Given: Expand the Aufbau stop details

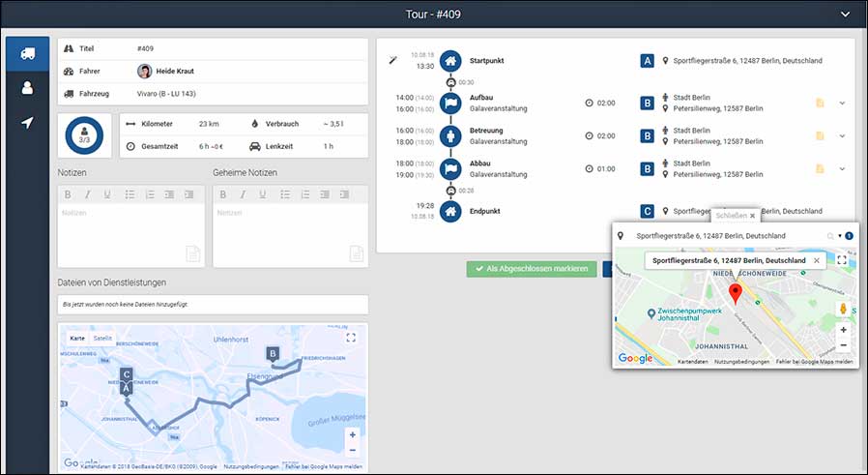Looking at the screenshot, I should click(x=842, y=104).
